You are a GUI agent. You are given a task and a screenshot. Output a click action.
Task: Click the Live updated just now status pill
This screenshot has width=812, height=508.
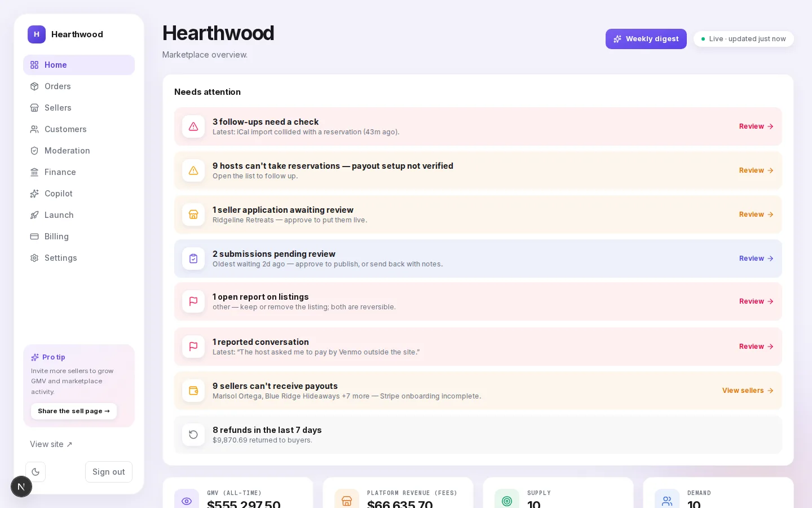point(744,39)
